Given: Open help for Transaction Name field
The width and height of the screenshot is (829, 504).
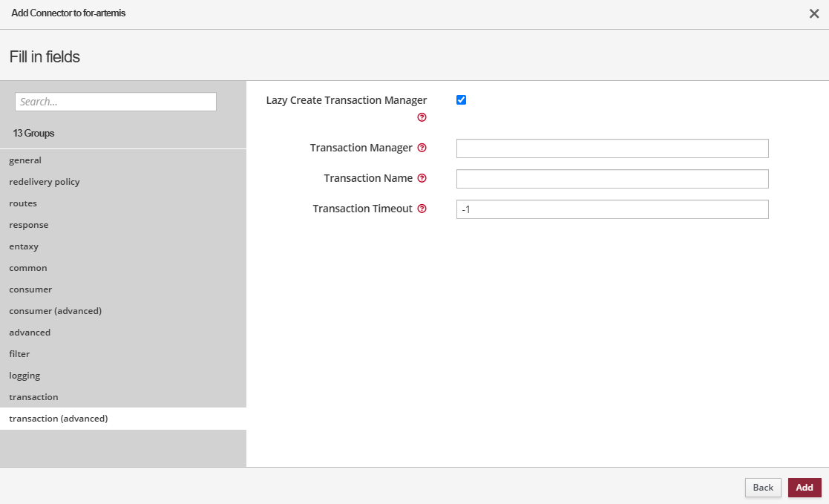Looking at the screenshot, I should [x=422, y=178].
